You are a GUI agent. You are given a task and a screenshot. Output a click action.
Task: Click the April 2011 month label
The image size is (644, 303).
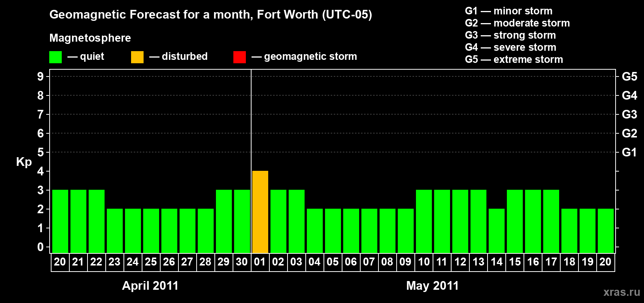click(x=150, y=286)
